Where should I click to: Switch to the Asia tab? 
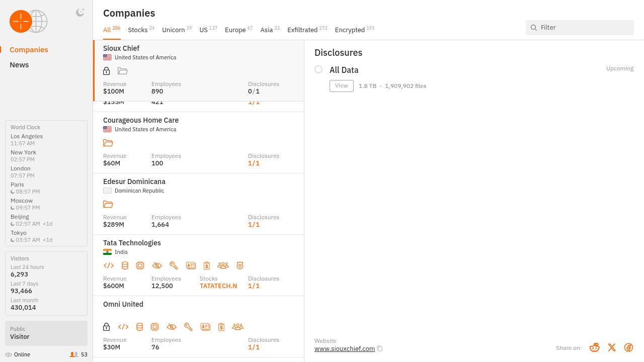[270, 30]
